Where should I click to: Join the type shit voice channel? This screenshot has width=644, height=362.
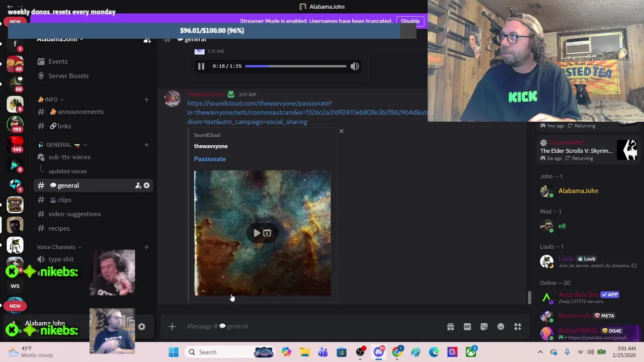pos(61,259)
